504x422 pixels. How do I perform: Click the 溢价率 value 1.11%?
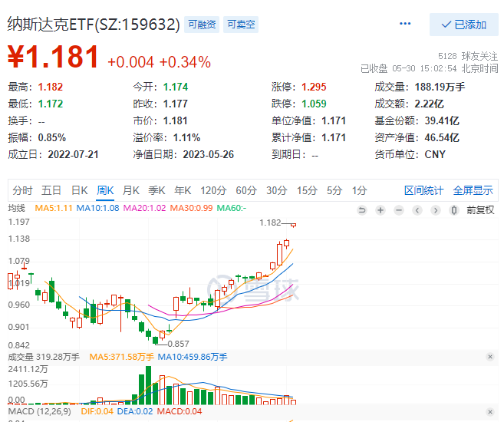[186, 138]
